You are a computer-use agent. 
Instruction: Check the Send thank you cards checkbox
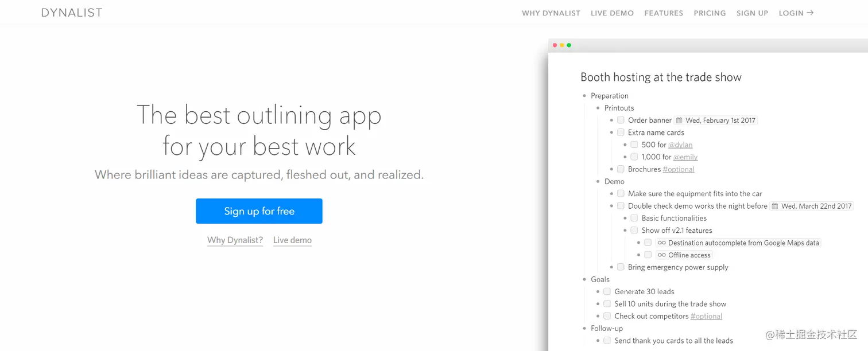click(x=607, y=340)
